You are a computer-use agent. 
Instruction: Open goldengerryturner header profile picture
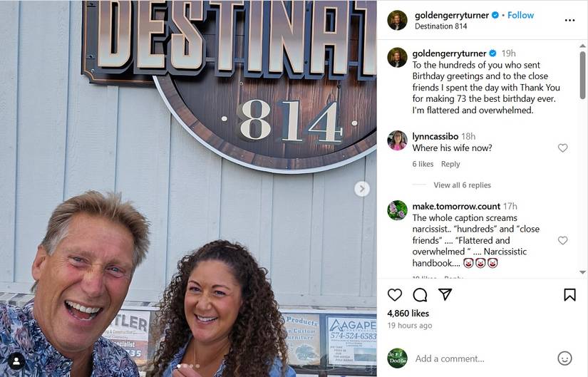[x=397, y=20]
